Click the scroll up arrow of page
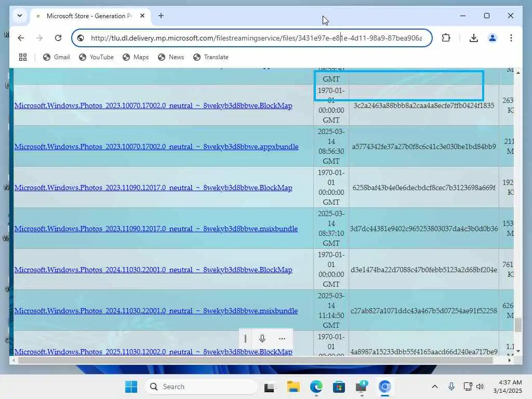This screenshot has width=532, height=399. pyautogui.click(x=518, y=73)
